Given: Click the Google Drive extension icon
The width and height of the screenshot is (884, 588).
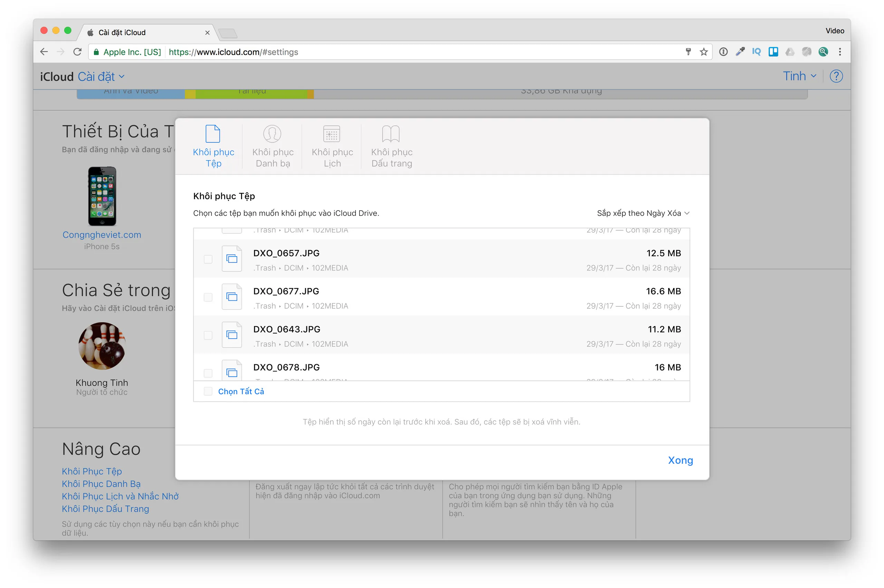Looking at the screenshot, I should (789, 52).
